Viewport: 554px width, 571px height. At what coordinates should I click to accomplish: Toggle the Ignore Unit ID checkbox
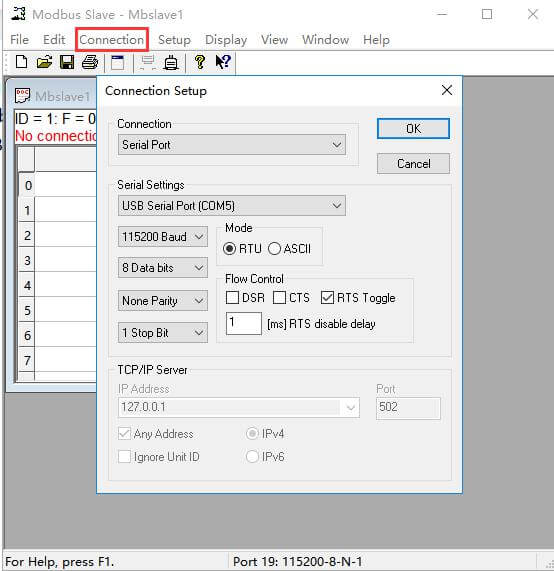[124, 456]
